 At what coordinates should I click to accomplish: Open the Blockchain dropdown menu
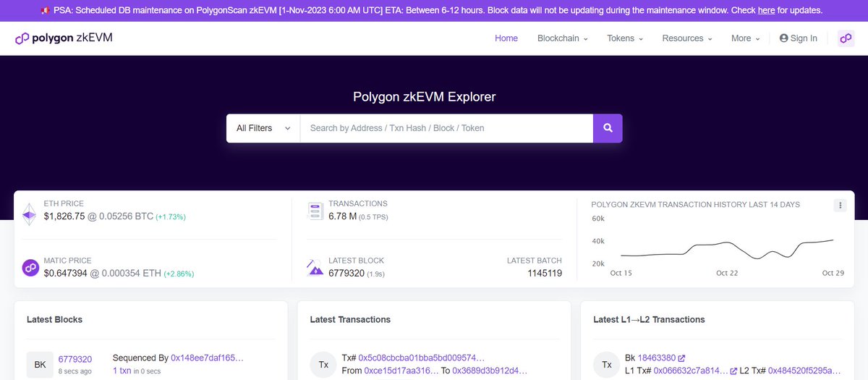click(x=562, y=38)
